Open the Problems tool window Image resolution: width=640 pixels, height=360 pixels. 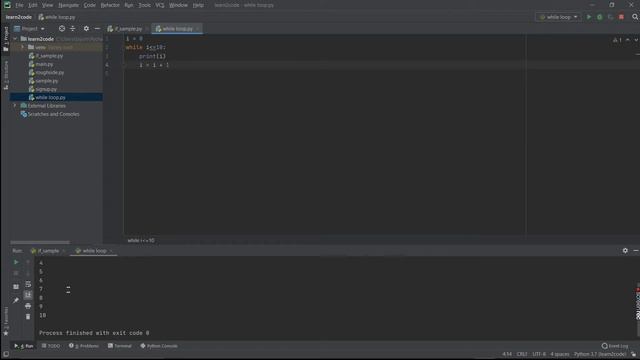coord(84,346)
